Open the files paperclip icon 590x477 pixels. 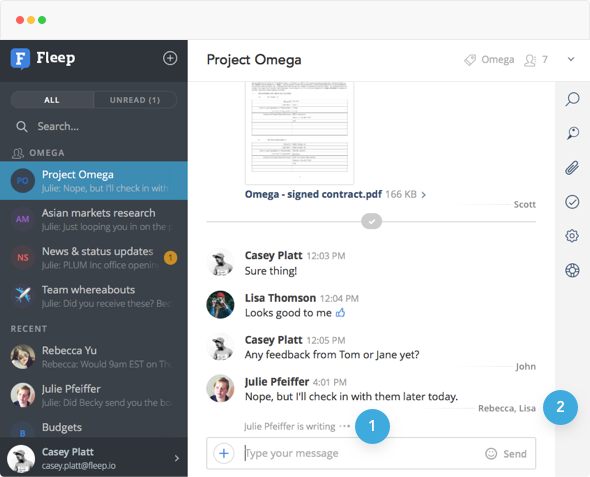(x=572, y=168)
